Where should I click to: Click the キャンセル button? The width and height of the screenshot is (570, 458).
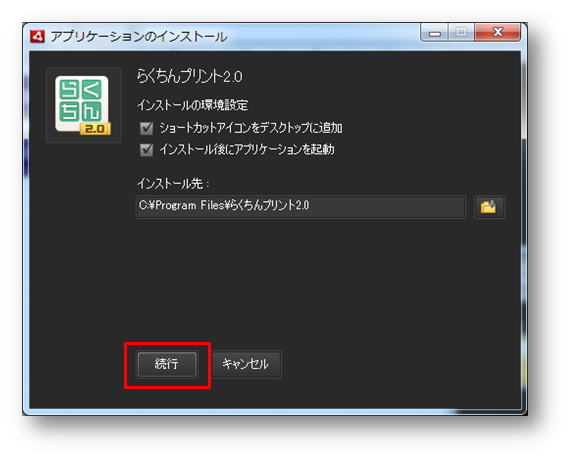click(246, 364)
